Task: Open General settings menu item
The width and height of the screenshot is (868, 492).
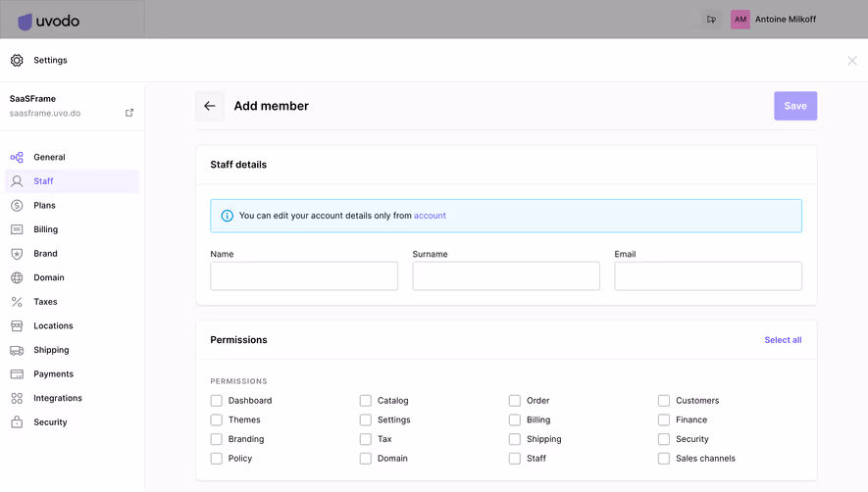Action: (72, 157)
